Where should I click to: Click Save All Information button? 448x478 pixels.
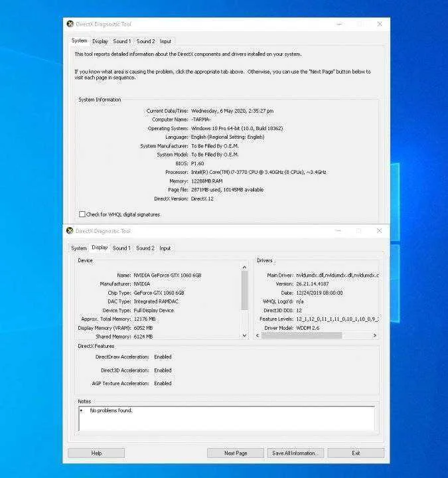pos(295,453)
